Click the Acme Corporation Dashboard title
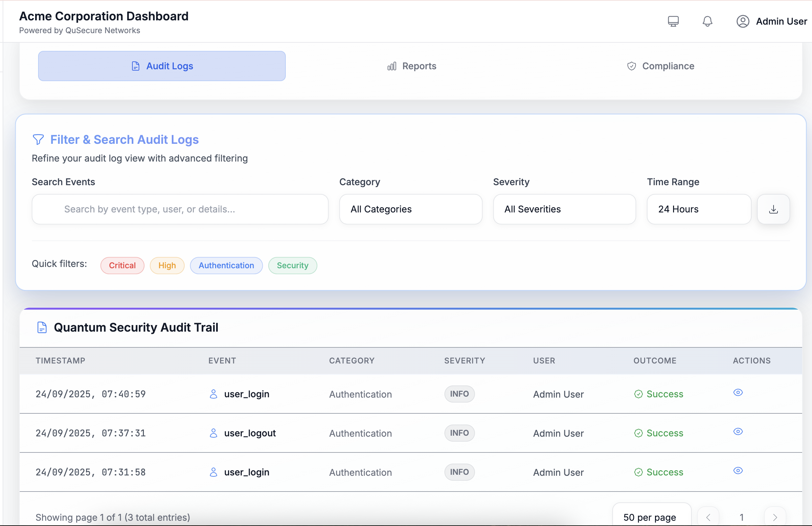Viewport: 812px width, 526px height. 104,16
